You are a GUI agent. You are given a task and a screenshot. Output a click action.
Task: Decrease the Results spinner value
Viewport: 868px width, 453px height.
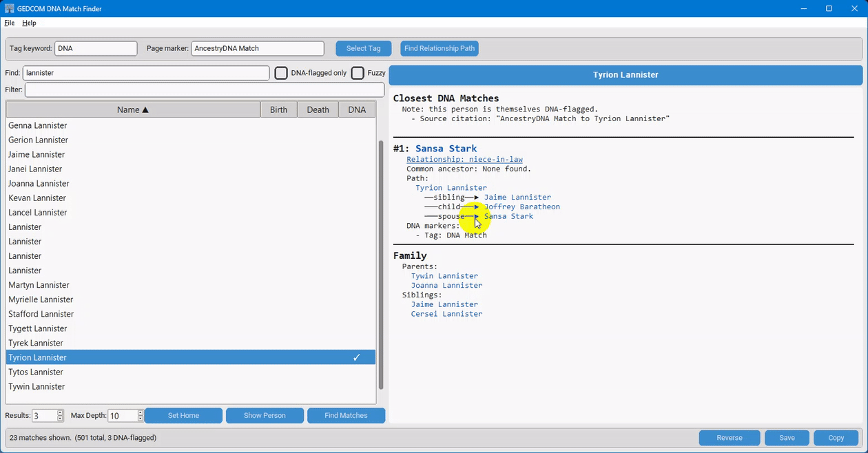61,419
